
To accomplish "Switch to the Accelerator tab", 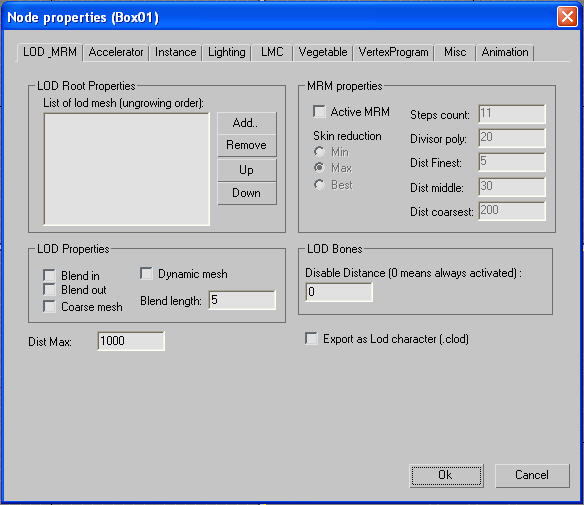I will (116, 52).
